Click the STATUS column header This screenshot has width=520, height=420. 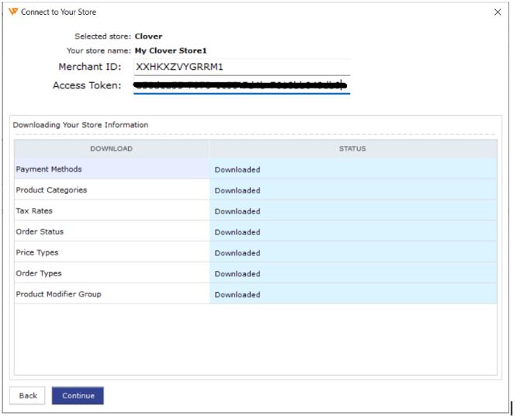coord(352,149)
